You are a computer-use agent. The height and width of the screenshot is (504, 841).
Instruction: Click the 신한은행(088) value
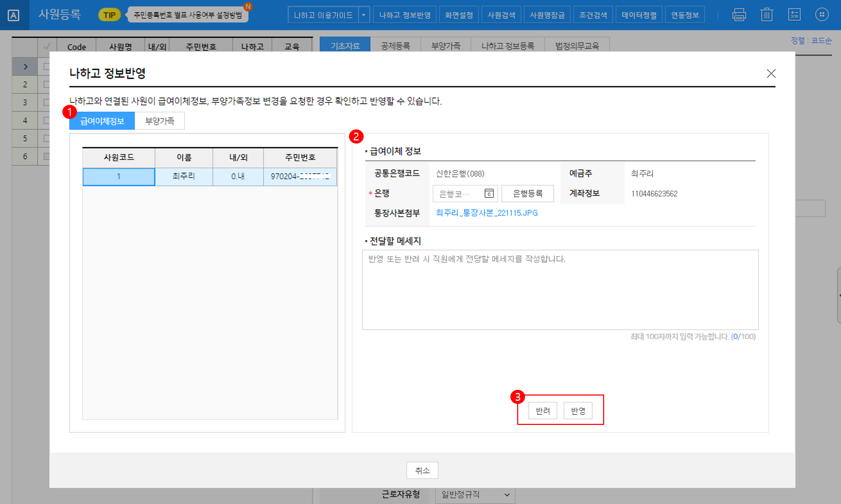pyautogui.click(x=460, y=173)
